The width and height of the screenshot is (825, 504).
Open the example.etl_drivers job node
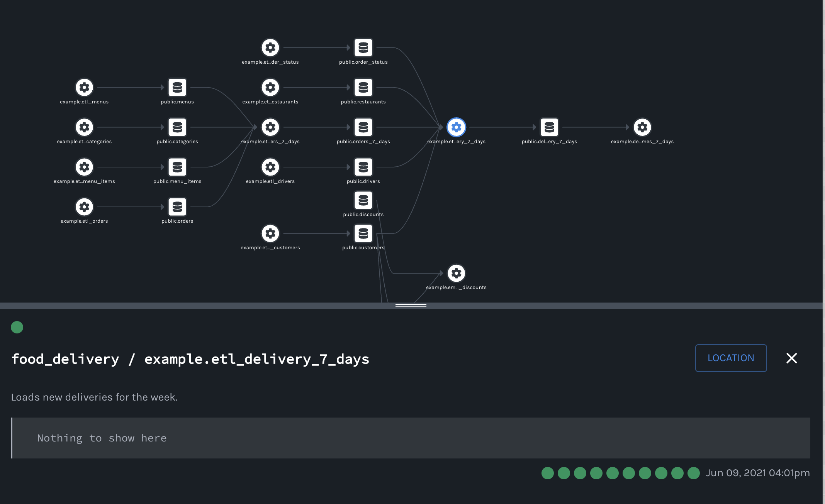[x=270, y=167]
